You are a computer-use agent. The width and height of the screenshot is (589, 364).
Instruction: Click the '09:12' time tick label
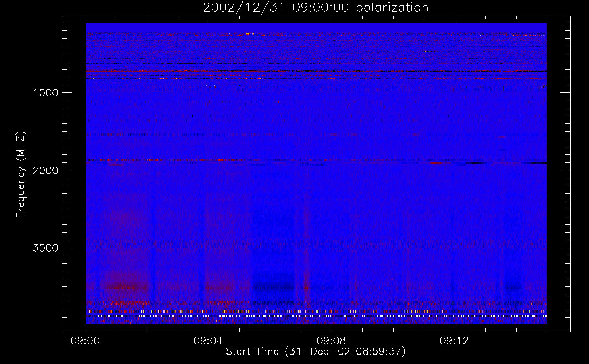(x=454, y=341)
